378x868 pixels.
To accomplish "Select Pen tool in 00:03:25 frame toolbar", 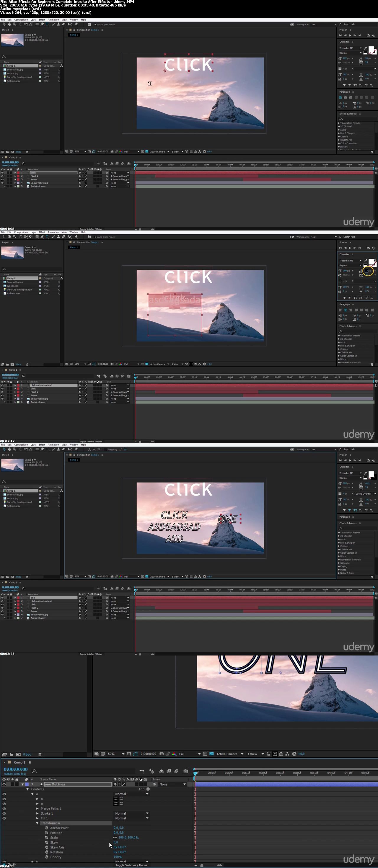I will tap(42, 449).
